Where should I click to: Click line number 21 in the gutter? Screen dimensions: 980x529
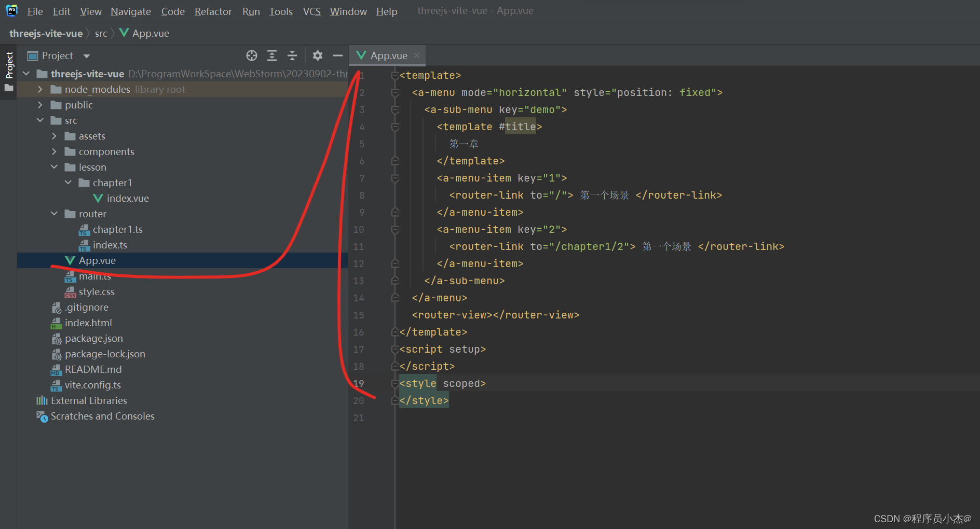coord(359,418)
